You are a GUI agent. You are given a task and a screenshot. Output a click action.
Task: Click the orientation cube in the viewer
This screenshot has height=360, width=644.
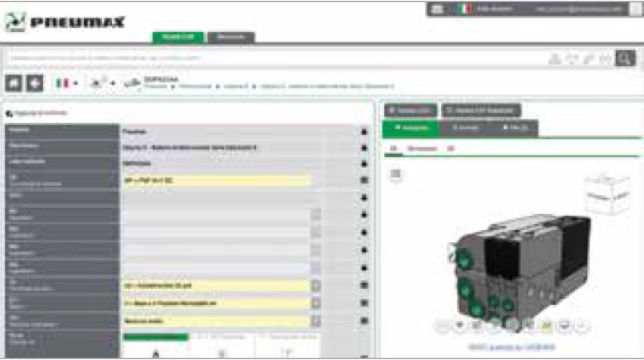[607, 193]
